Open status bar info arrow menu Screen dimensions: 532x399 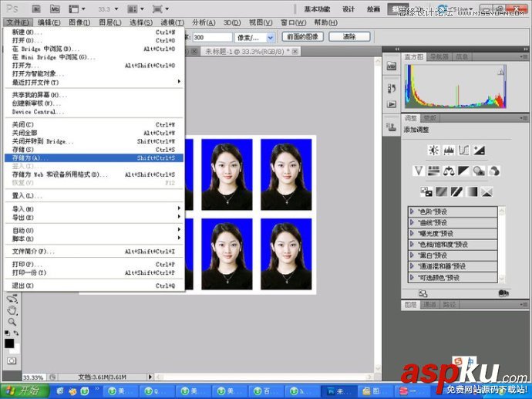(x=150, y=377)
